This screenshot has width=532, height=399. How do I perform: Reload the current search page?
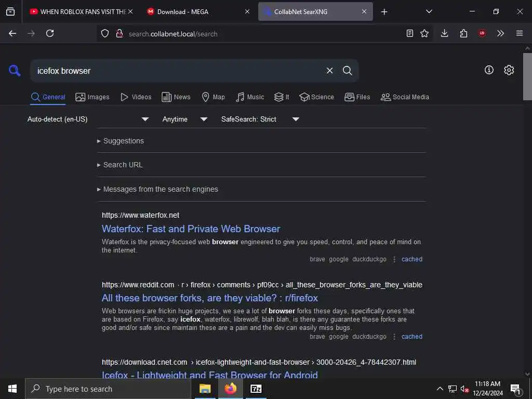pos(50,33)
